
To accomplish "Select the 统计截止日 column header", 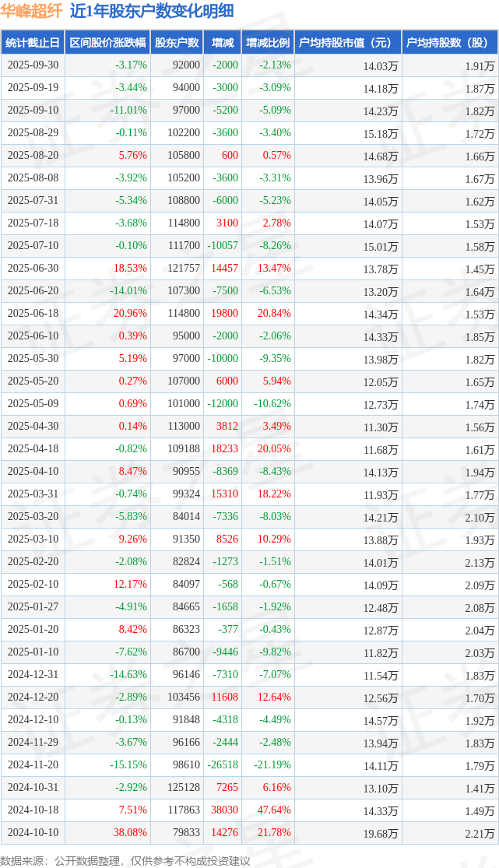I will click(x=32, y=43).
